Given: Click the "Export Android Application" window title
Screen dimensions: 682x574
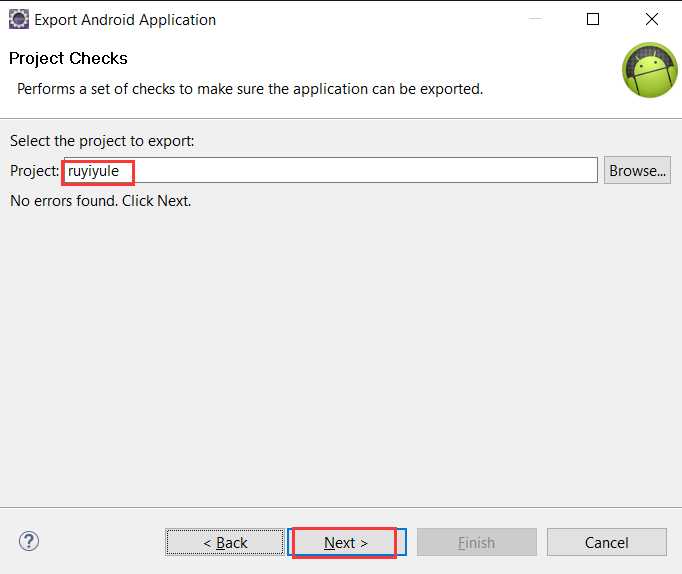Looking at the screenshot, I should click(x=125, y=19).
